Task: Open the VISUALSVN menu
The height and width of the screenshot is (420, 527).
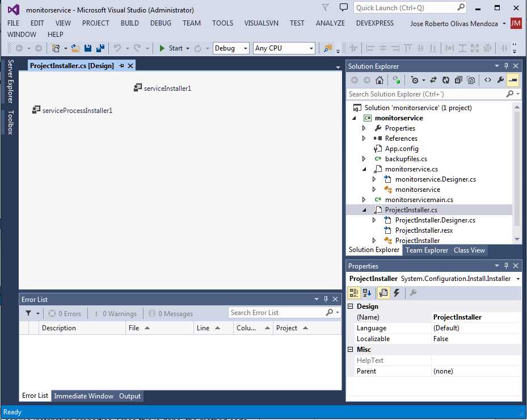Action: [261, 23]
